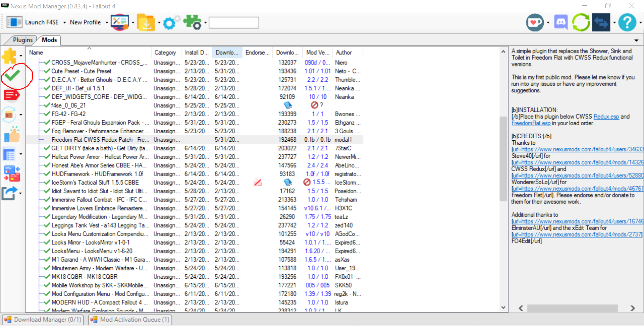644x326 pixels.
Task: Expand the dropdown beside the green puzzle gear icon
Action: [x=205, y=23]
